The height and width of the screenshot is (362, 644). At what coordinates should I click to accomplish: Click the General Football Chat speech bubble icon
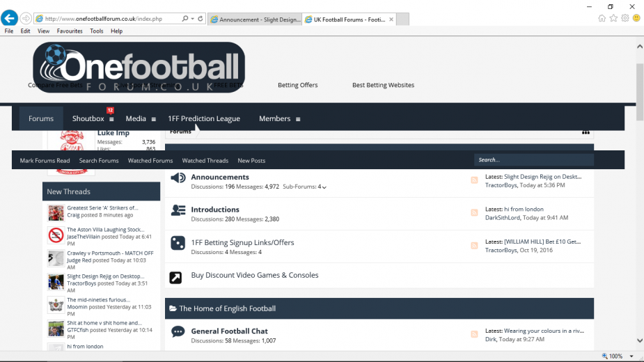click(178, 331)
